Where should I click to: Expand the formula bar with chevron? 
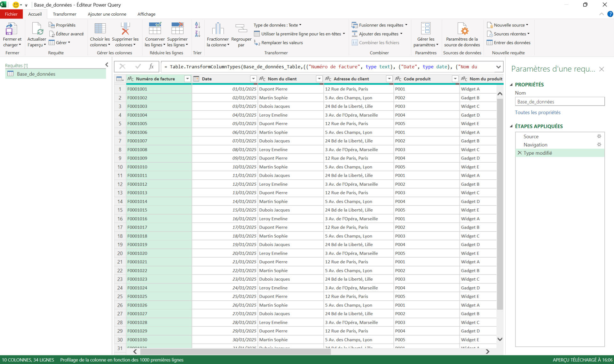pos(498,67)
